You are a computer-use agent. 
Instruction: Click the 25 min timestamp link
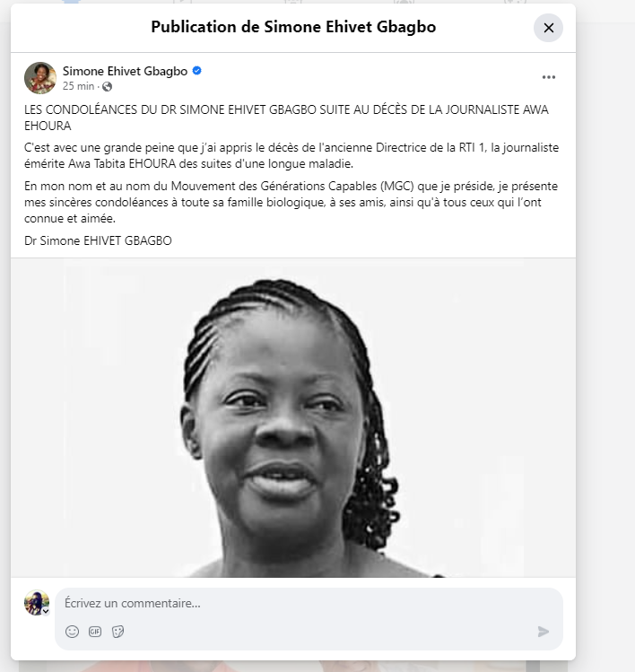78,86
